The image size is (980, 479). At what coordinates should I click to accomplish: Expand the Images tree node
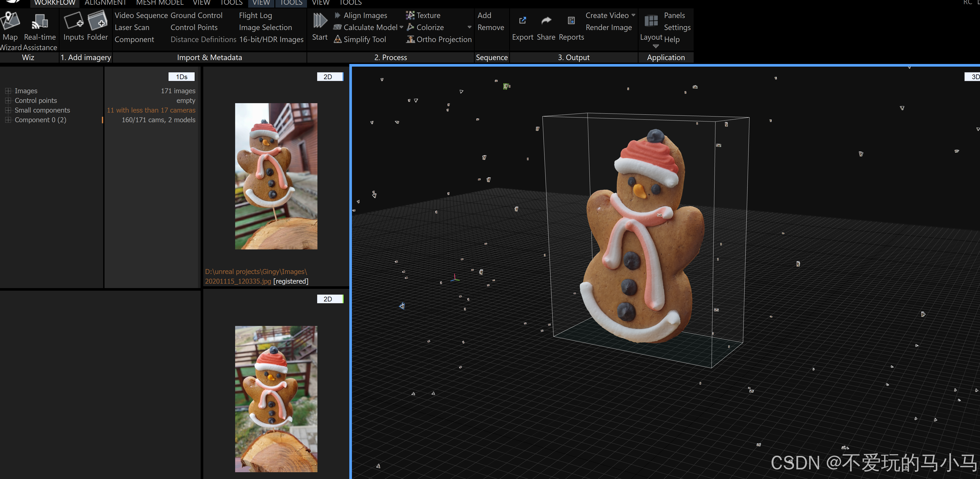(8, 91)
